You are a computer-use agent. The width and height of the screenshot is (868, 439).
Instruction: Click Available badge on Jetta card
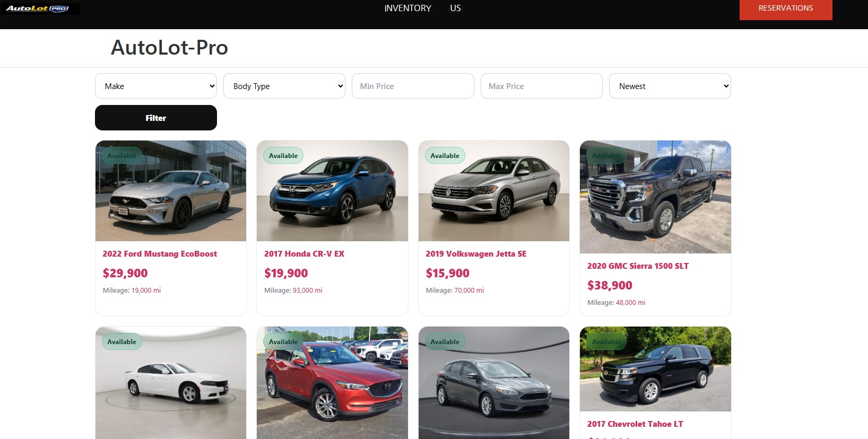(x=445, y=155)
